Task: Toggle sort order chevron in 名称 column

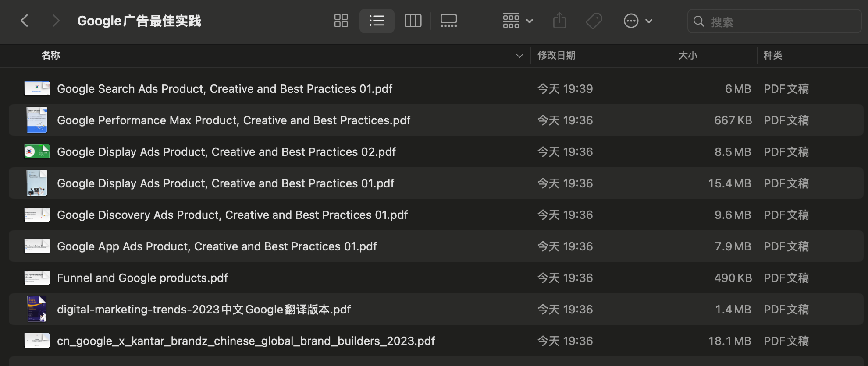Action: [519, 56]
